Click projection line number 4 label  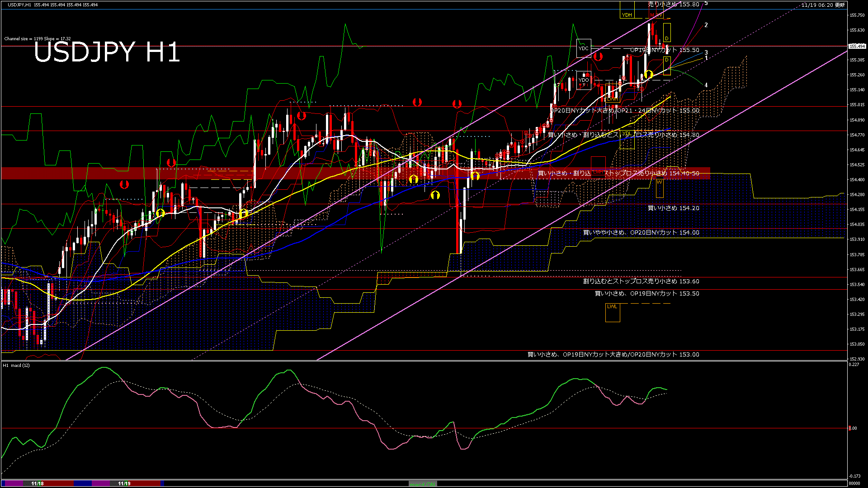click(706, 85)
